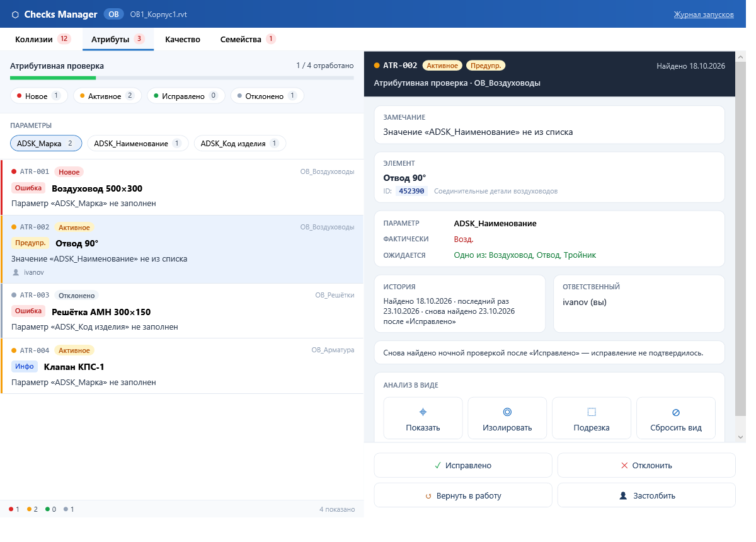Image resolution: width=756 pixels, height=542 pixels.
Task: Toggle the Активное status filter
Action: coord(107,96)
